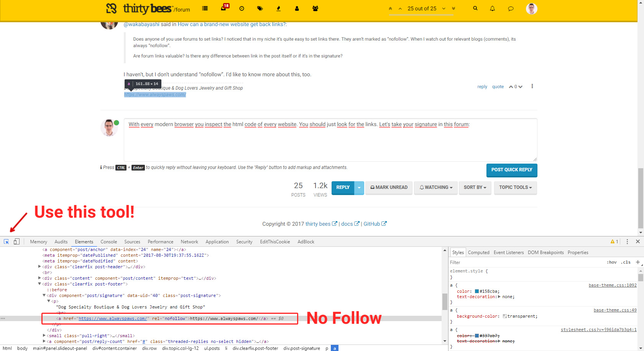Viewport: 644px width, 351px height.
Task: Toggle the .cls class editor in Styles
Action: [626, 262]
